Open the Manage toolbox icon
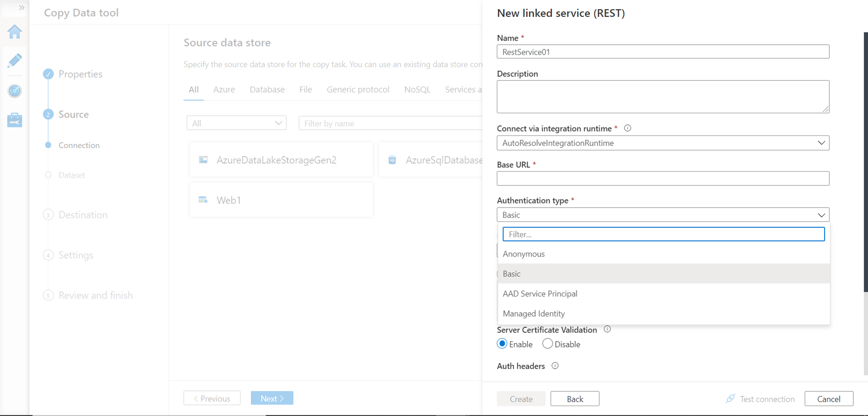Image resolution: width=868 pixels, height=416 pixels. [15, 120]
